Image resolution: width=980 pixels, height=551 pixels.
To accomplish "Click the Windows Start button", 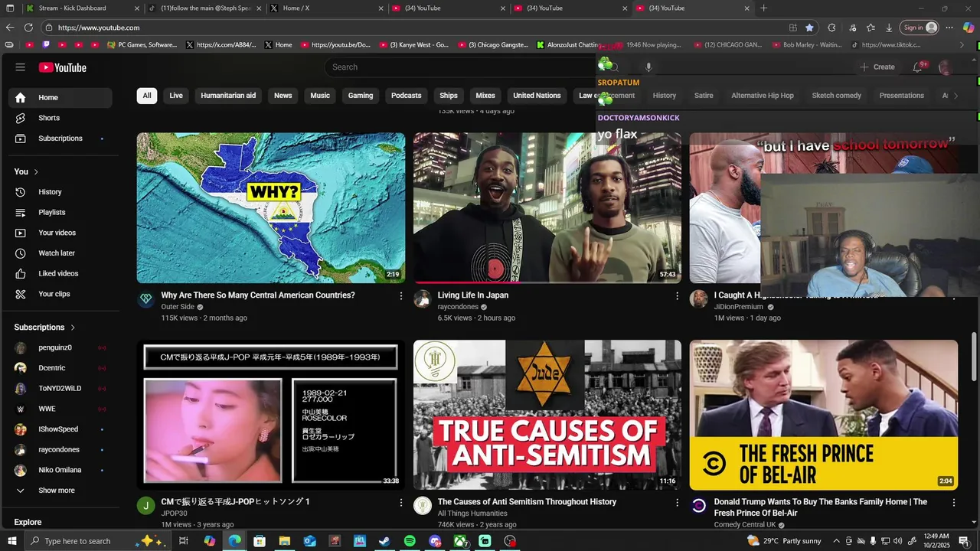I will (x=13, y=541).
